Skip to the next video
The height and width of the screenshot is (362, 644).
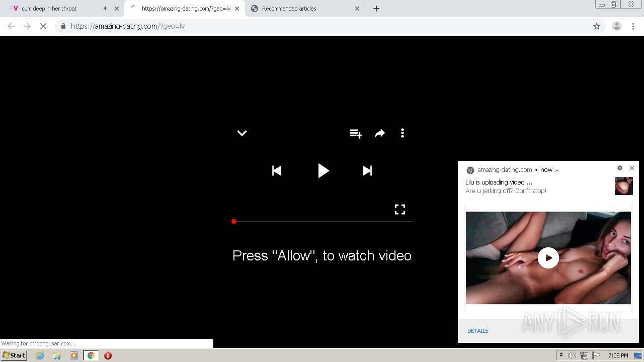(367, 171)
